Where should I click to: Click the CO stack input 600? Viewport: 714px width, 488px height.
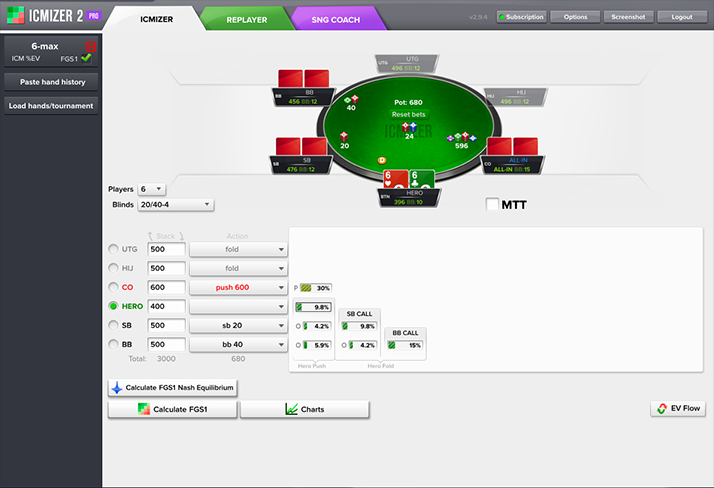[166, 288]
